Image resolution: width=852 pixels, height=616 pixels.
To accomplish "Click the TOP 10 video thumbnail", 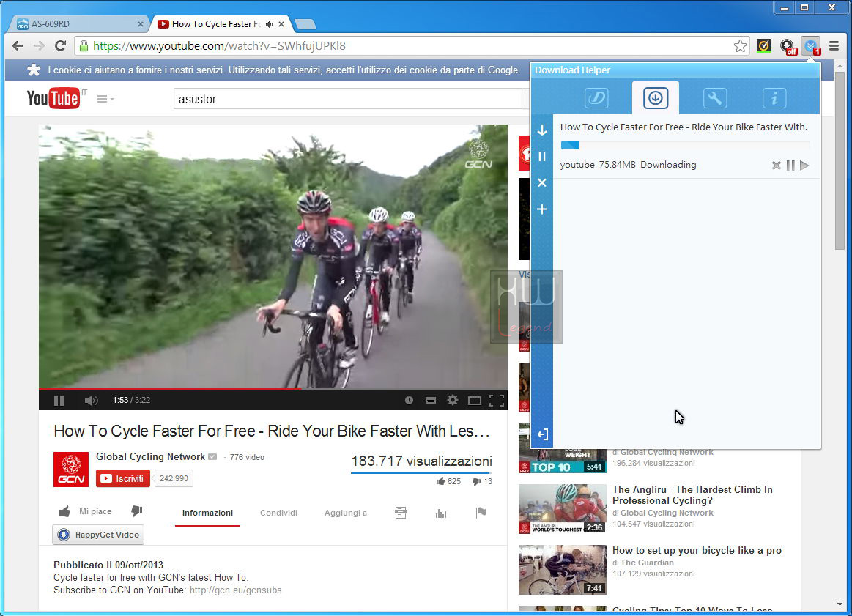I will coord(563,461).
